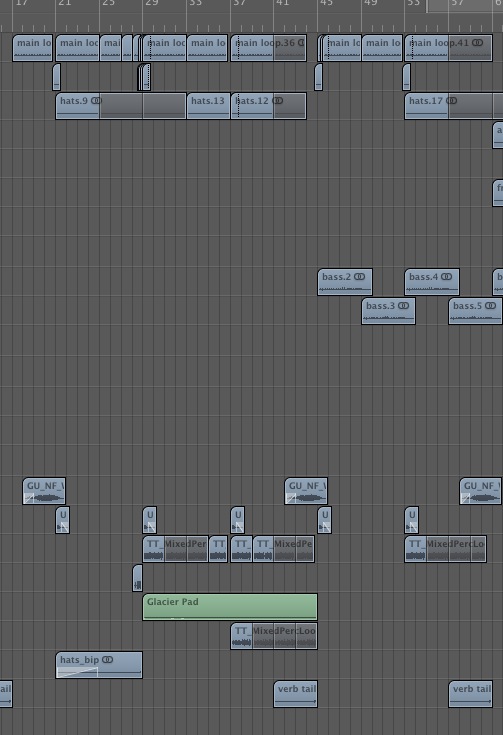The width and height of the screenshot is (503, 735).
Task: Click the loop icon on main loop.41
Action: click(x=477, y=43)
